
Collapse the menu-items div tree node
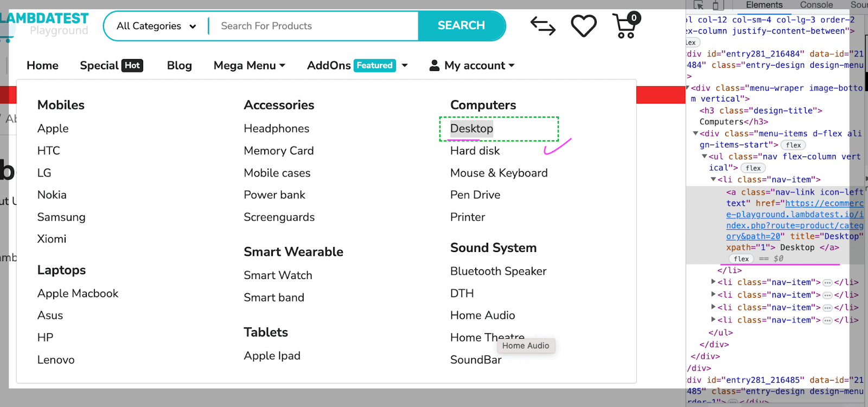[695, 133]
